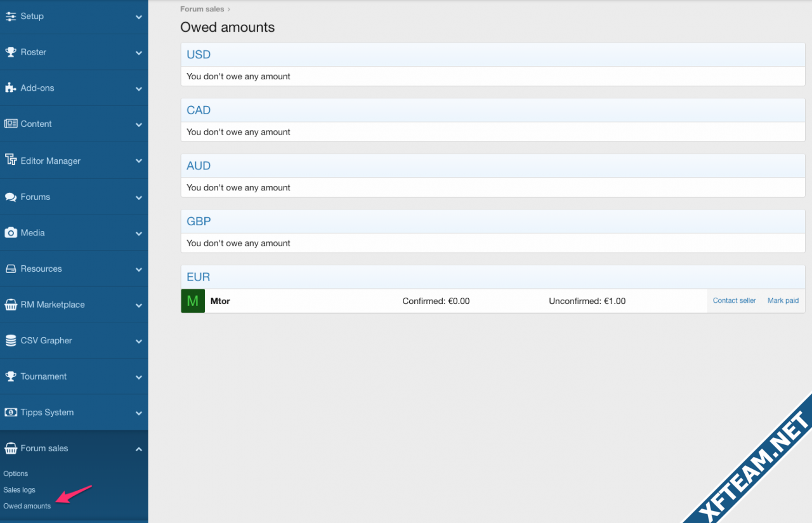Screen dimensions: 812x523
Task: Expand the CSV Grapher chevron
Action: 139,341
